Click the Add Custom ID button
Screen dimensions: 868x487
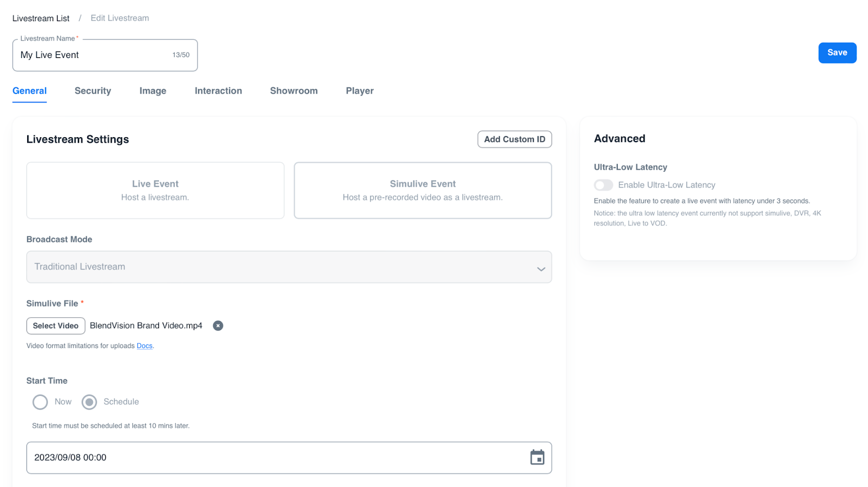514,139
